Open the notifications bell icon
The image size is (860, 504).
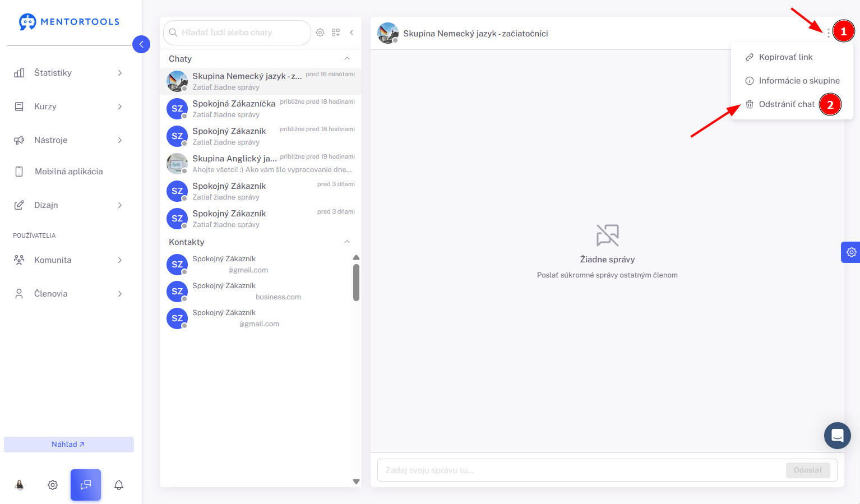(119, 485)
